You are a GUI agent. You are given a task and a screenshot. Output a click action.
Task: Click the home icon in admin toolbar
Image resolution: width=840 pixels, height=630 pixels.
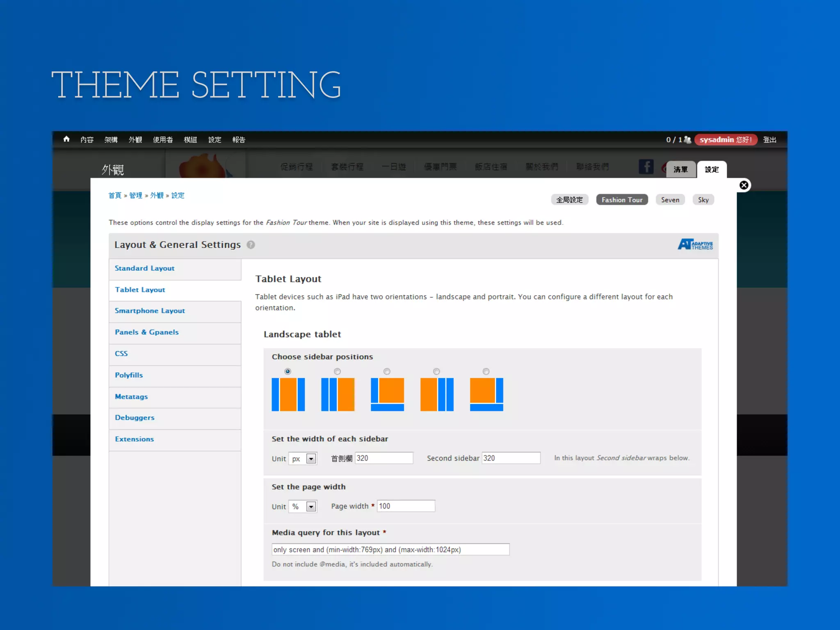pyautogui.click(x=66, y=139)
